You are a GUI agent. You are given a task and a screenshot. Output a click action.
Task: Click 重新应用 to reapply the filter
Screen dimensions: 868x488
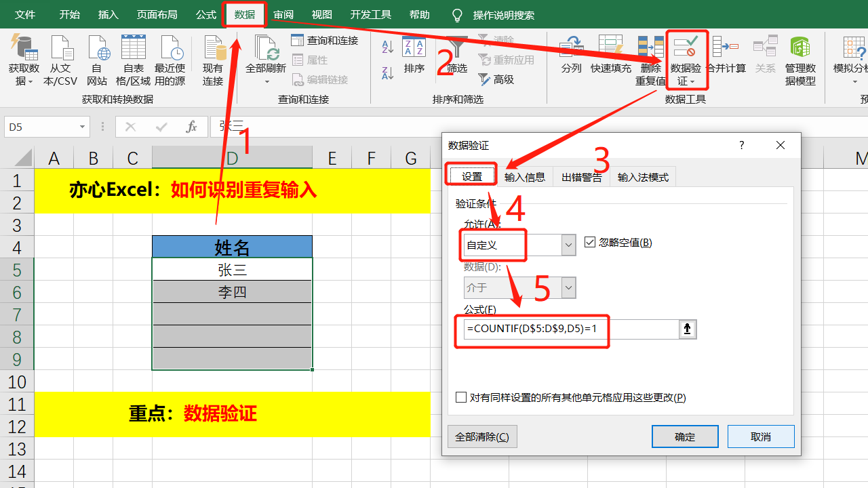pos(506,60)
